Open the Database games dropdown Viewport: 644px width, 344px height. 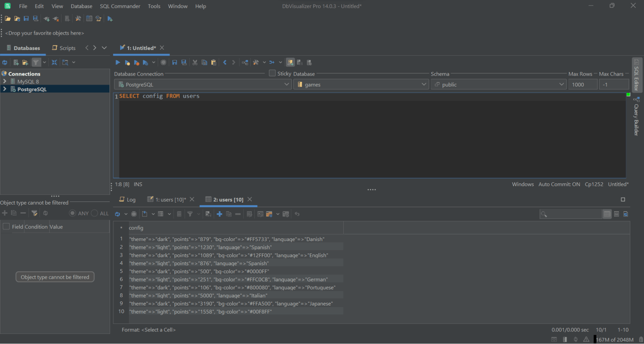pyautogui.click(x=361, y=85)
